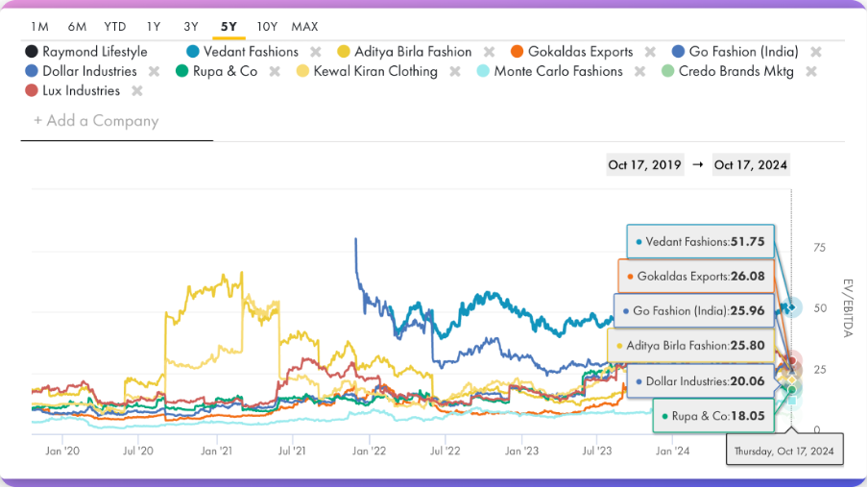
Task: Focus the Add a Company field
Action: tap(117, 121)
